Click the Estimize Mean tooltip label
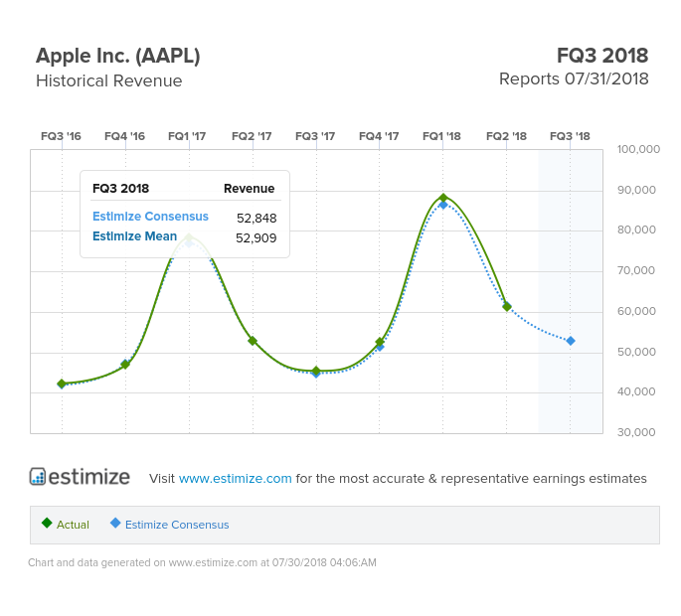 click(x=134, y=236)
